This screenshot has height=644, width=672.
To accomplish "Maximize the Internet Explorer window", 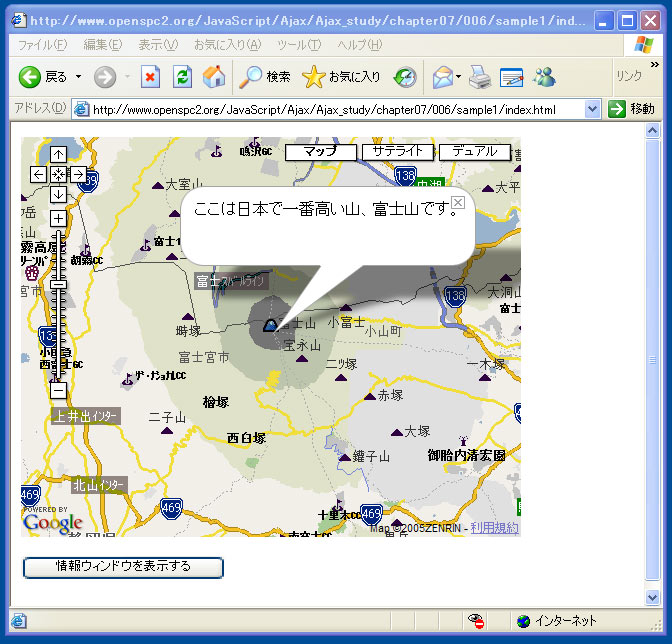I will pyautogui.click(x=627, y=21).
